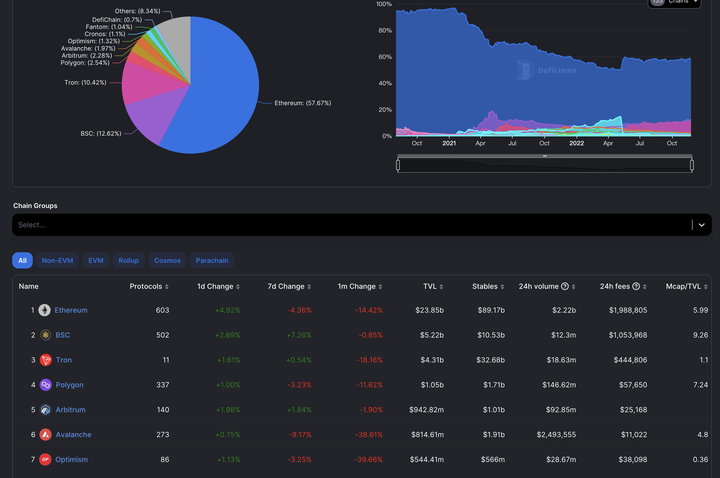The width and height of the screenshot is (720, 478).
Task: Select the Cosmos filter tab
Action: click(x=167, y=260)
